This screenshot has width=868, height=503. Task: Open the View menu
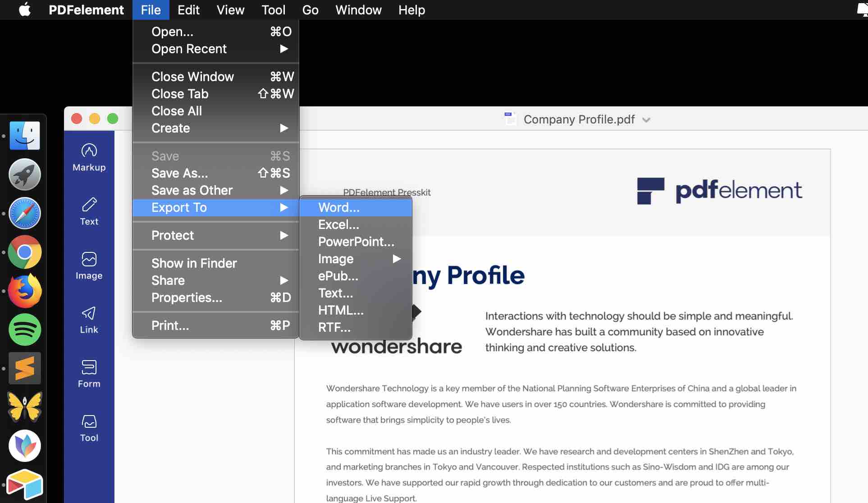230,10
